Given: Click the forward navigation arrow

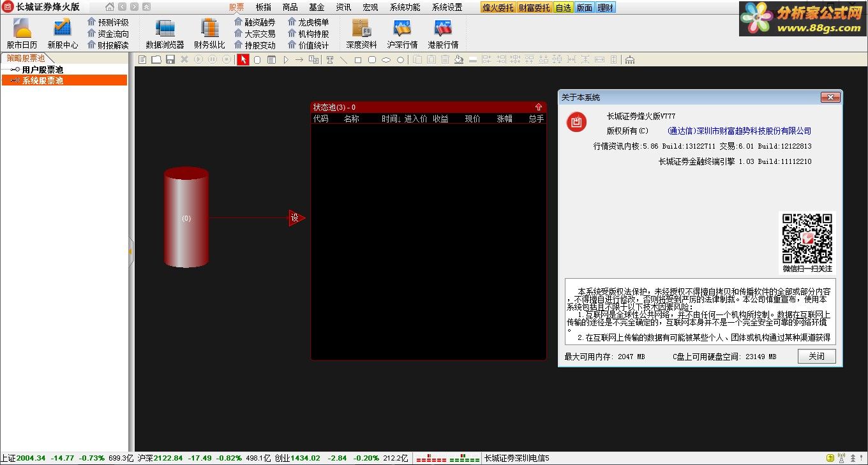Looking at the screenshot, I should click(134, 7).
